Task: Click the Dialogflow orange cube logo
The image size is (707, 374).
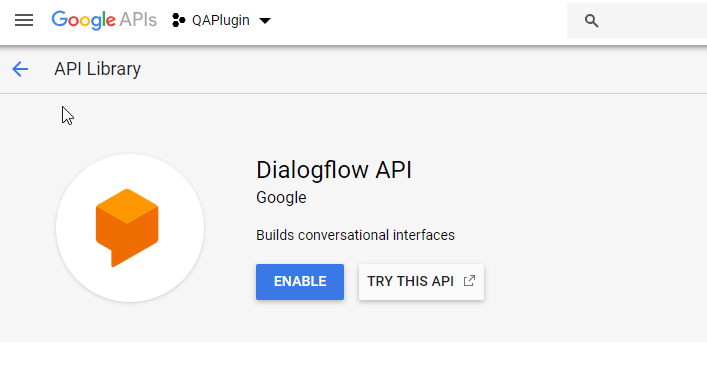Action: [x=127, y=228]
